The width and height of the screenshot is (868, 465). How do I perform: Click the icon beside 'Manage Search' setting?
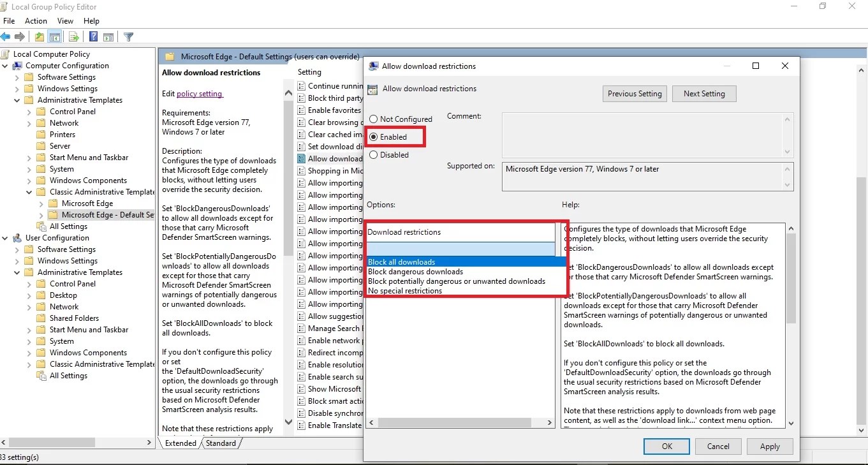pos(302,328)
